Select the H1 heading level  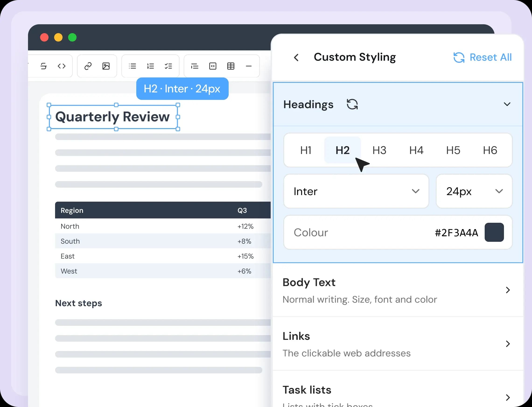306,150
